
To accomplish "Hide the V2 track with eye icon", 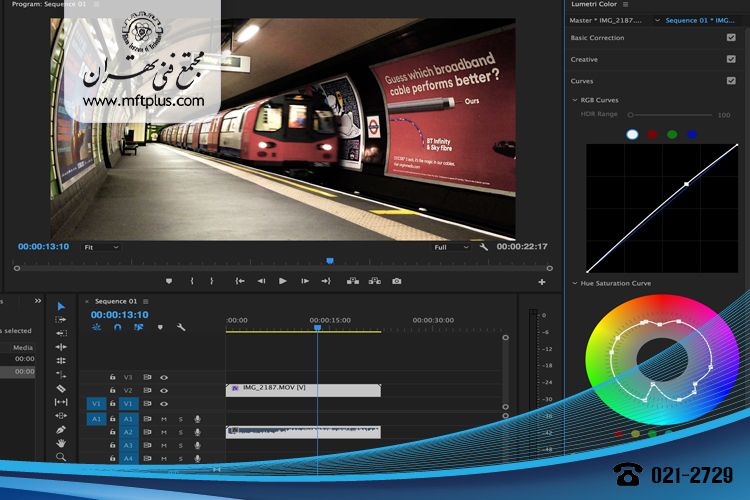I will 164,390.
